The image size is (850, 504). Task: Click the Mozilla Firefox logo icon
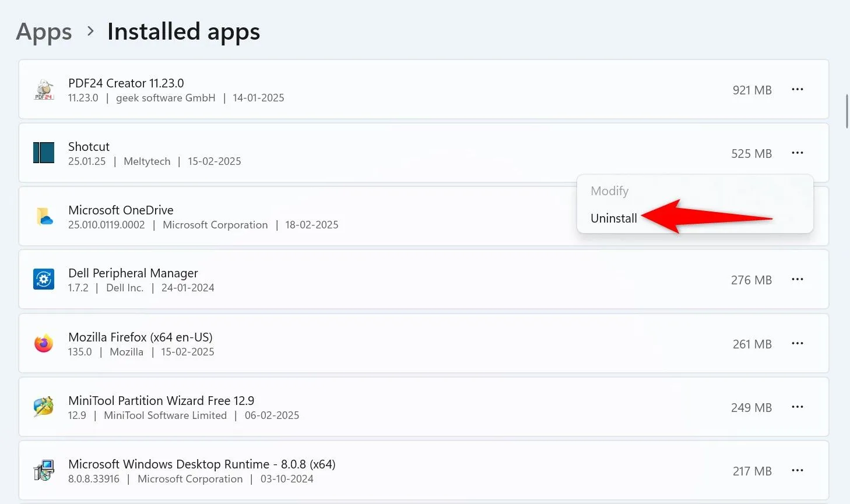pyautogui.click(x=44, y=344)
